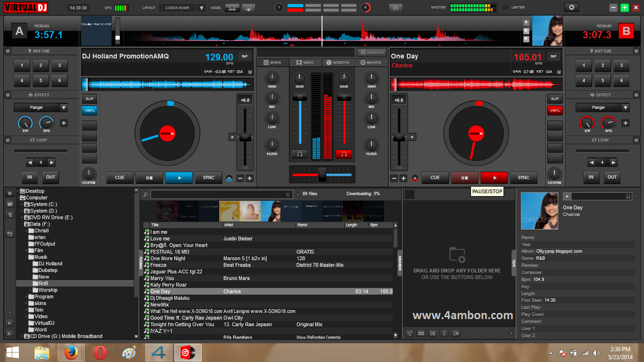Viewport: 644px width, 362px height.
Task: Click the crossfader slider handle
Action: pyautogui.click(x=322, y=174)
